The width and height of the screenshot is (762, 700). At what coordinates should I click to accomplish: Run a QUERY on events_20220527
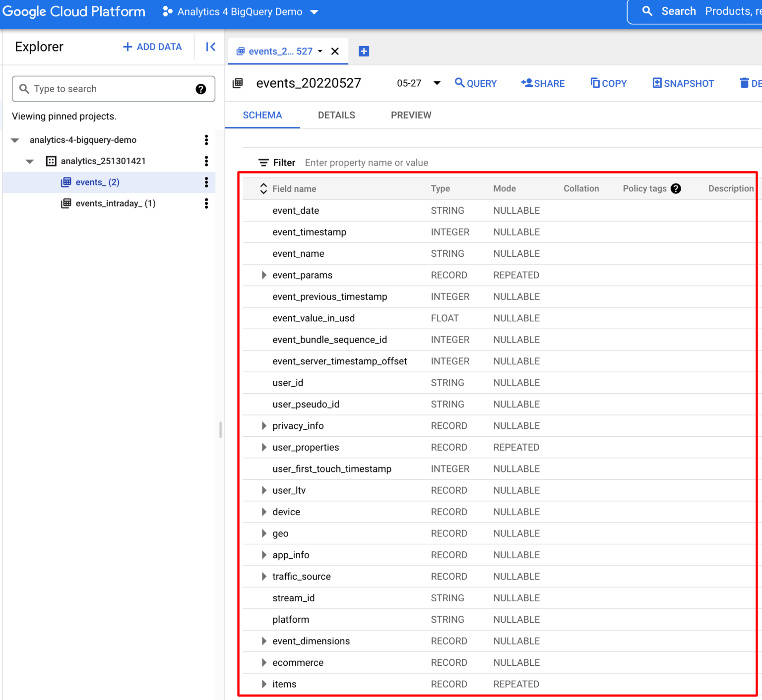[x=475, y=83]
